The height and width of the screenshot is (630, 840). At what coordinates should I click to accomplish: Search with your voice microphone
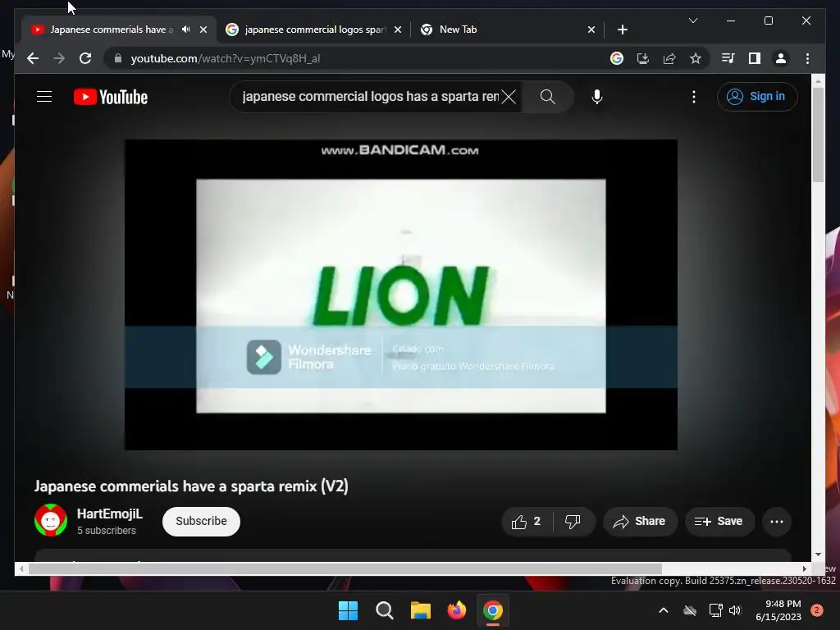[x=597, y=97]
